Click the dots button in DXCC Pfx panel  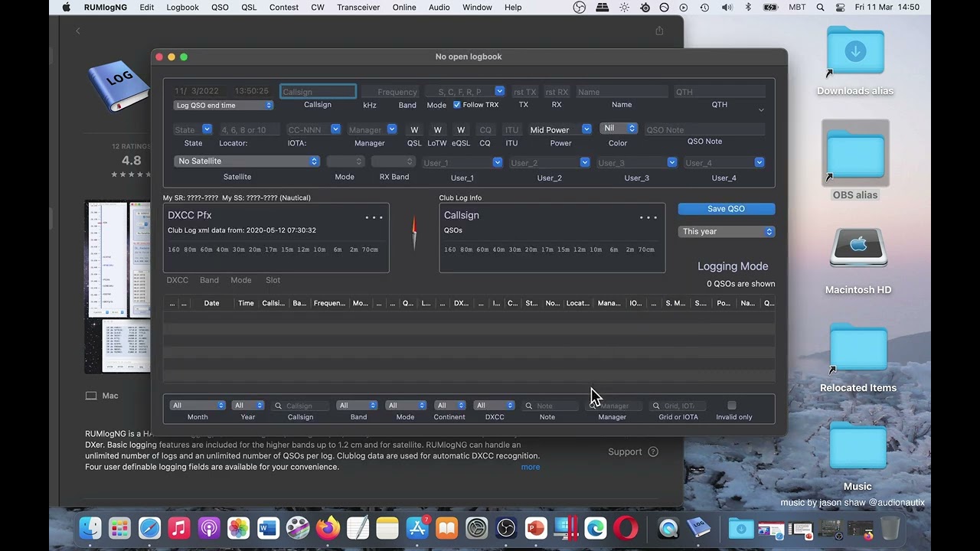[374, 217]
